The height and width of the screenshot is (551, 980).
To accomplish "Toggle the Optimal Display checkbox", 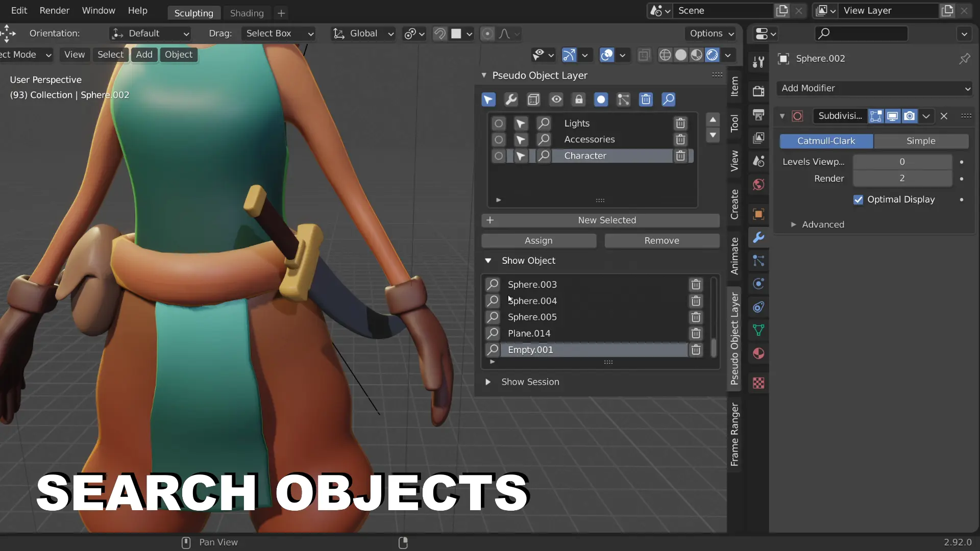I will [858, 199].
